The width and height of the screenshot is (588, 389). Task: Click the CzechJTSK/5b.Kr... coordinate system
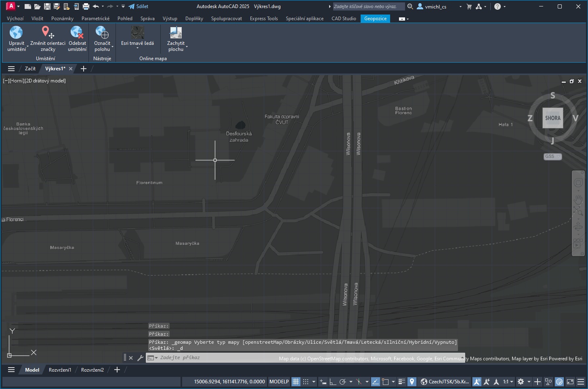coord(445,382)
